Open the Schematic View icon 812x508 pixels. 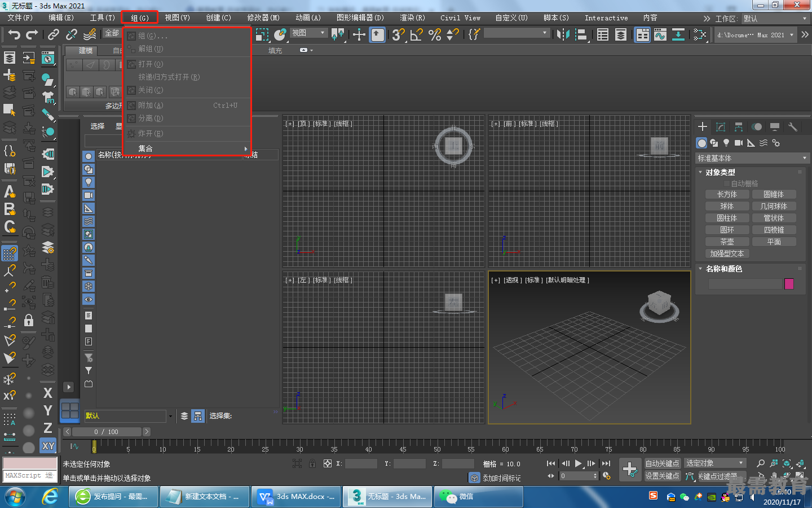(678, 35)
